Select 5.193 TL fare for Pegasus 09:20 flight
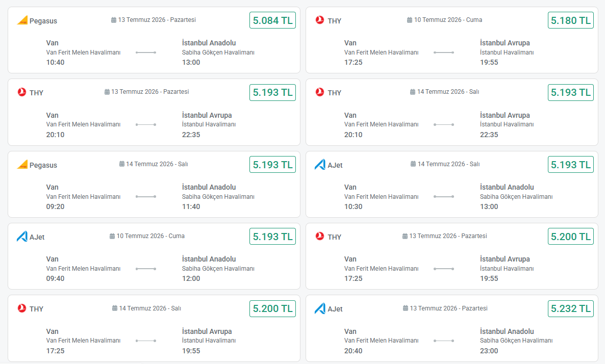 [272, 164]
